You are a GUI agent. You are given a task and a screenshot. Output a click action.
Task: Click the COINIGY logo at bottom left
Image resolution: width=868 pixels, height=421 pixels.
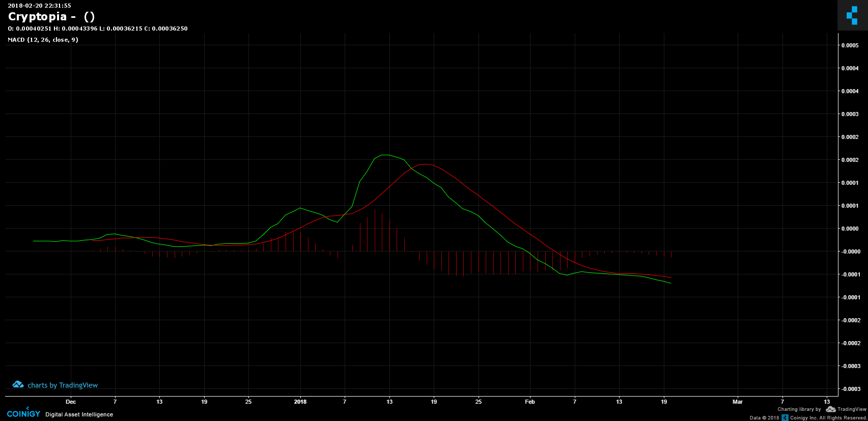click(23, 413)
